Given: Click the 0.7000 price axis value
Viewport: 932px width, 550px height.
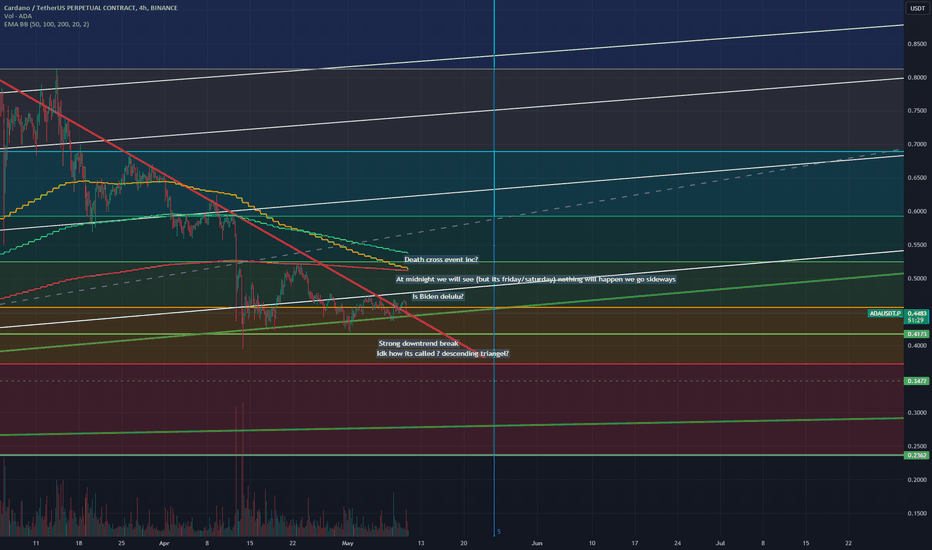Looking at the screenshot, I should pos(917,144).
